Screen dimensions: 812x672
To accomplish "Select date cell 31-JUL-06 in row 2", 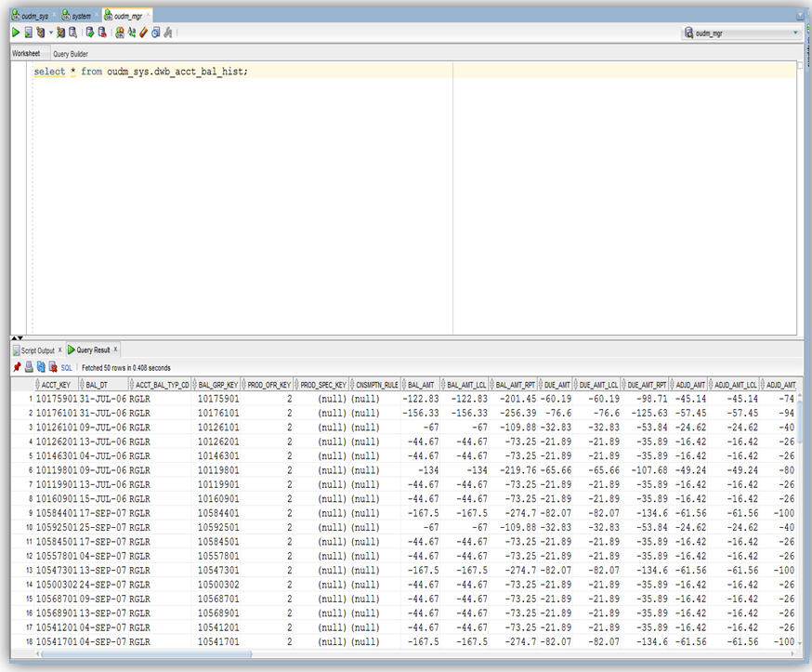I will click(103, 413).
